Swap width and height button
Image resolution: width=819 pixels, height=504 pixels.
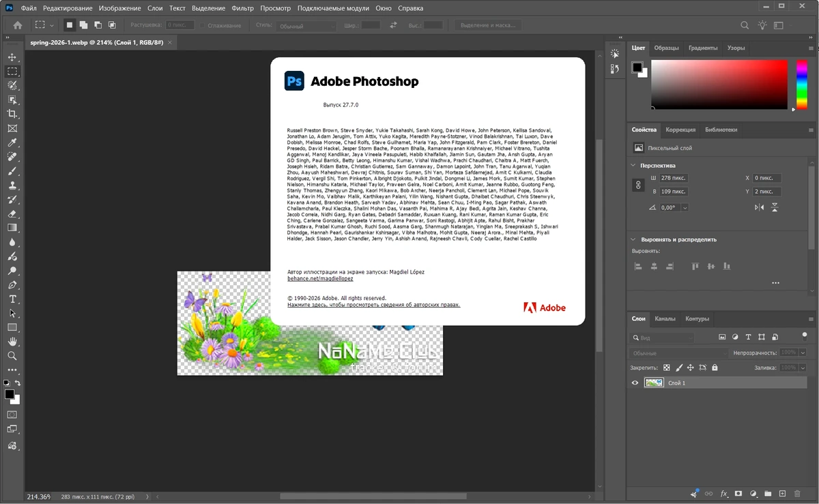393,25
